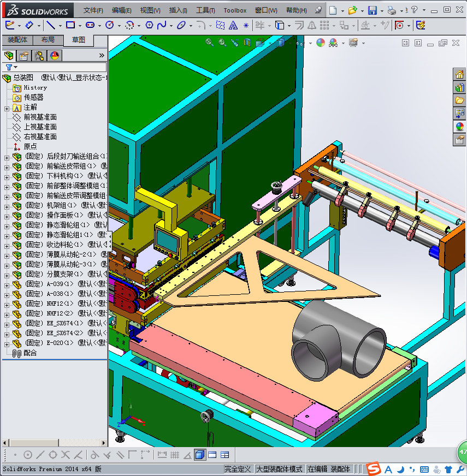The width and height of the screenshot is (467, 476).
Task: Switch to the four view layout
Action: [225, 455]
